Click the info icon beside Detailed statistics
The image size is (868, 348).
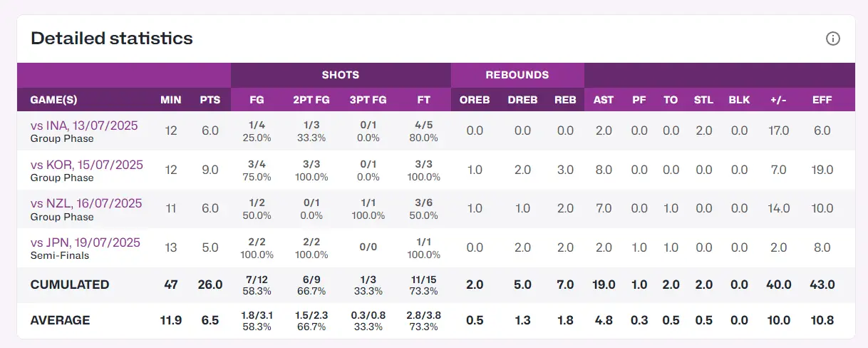point(833,39)
